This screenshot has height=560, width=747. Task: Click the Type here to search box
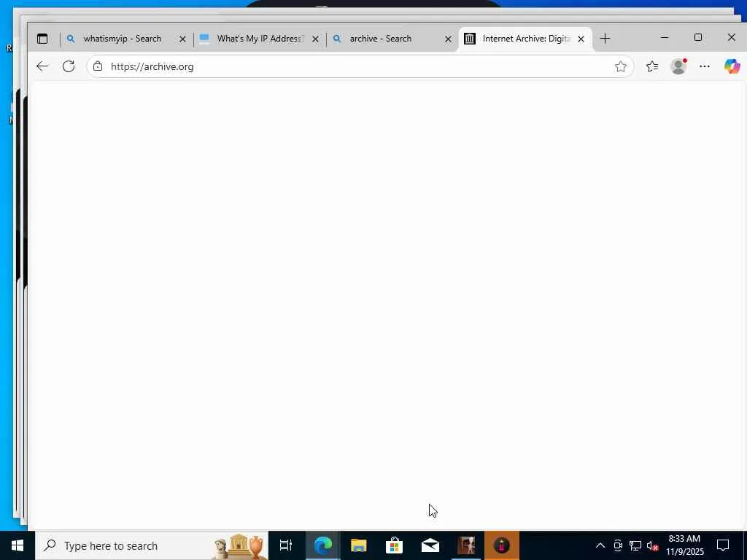(152, 545)
